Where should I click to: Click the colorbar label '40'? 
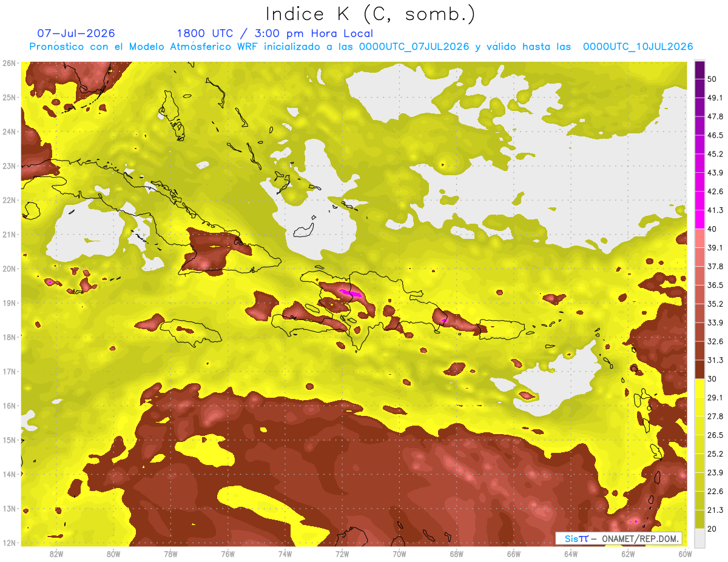(712, 229)
